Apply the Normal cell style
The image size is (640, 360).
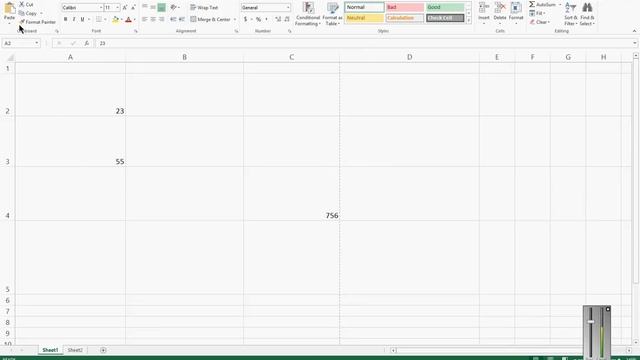[x=364, y=7]
